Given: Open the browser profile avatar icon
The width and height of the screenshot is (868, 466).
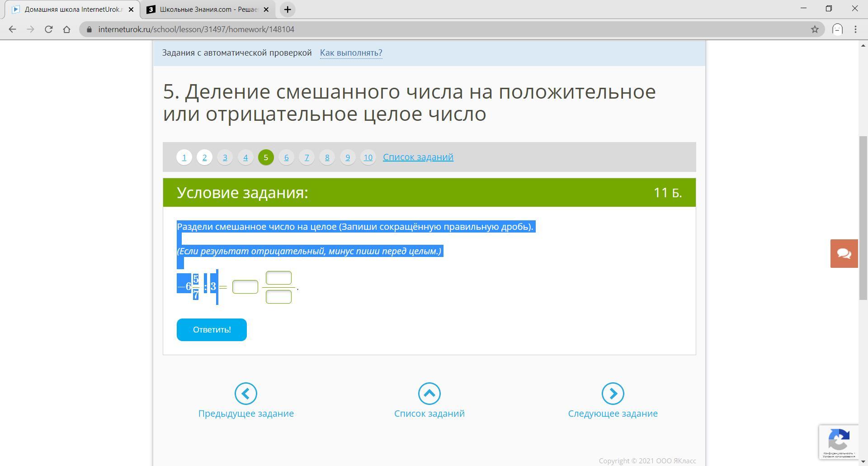Looking at the screenshot, I should pyautogui.click(x=838, y=29).
